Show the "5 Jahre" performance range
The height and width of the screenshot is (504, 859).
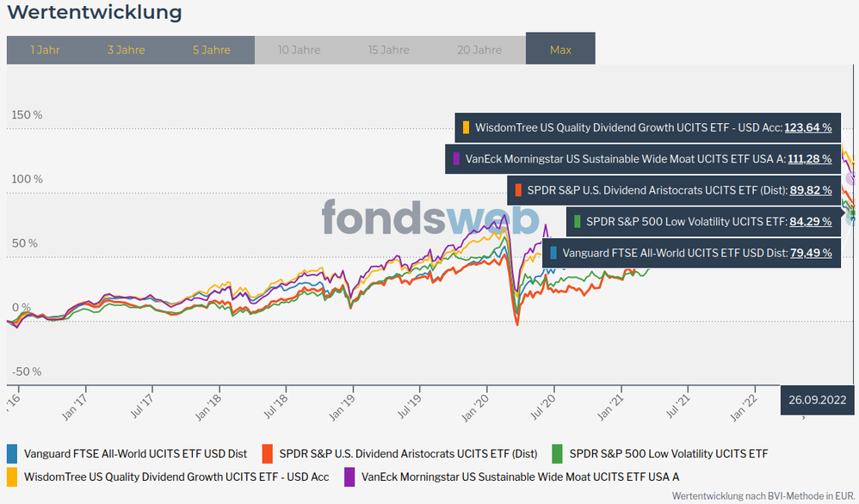211,50
